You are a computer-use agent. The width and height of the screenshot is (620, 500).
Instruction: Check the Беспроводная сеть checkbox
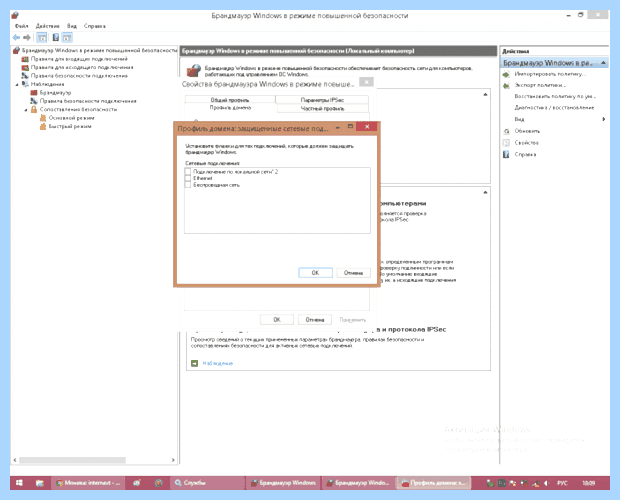click(188, 185)
